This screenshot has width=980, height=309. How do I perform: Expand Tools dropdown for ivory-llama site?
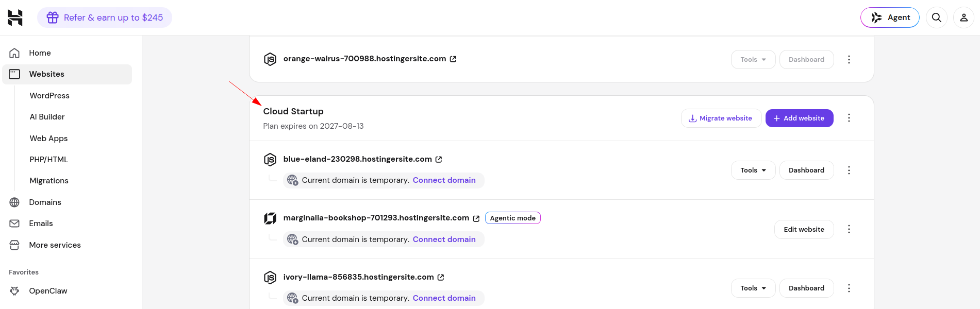click(x=753, y=288)
